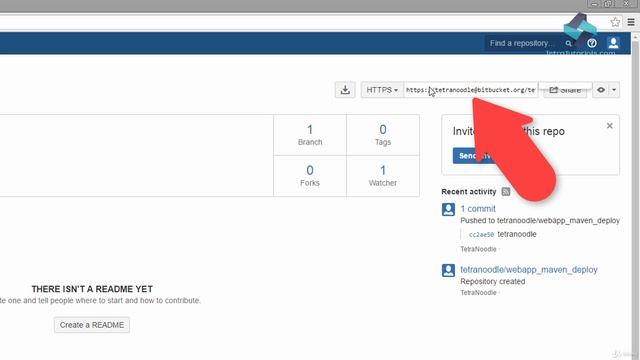Click the 'Repository created' text
Screen dimensions: 640x360
493,281
